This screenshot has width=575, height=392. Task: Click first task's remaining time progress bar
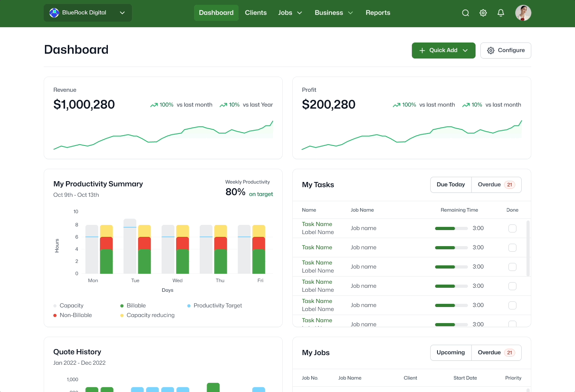tap(451, 228)
